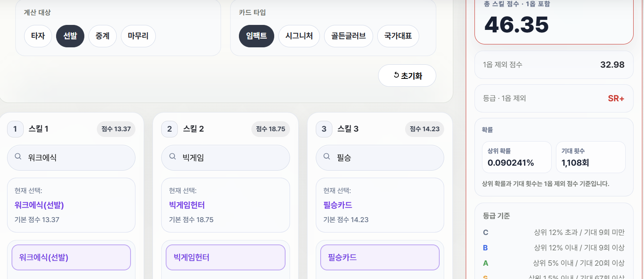Select the 임팩트 card type

[256, 36]
